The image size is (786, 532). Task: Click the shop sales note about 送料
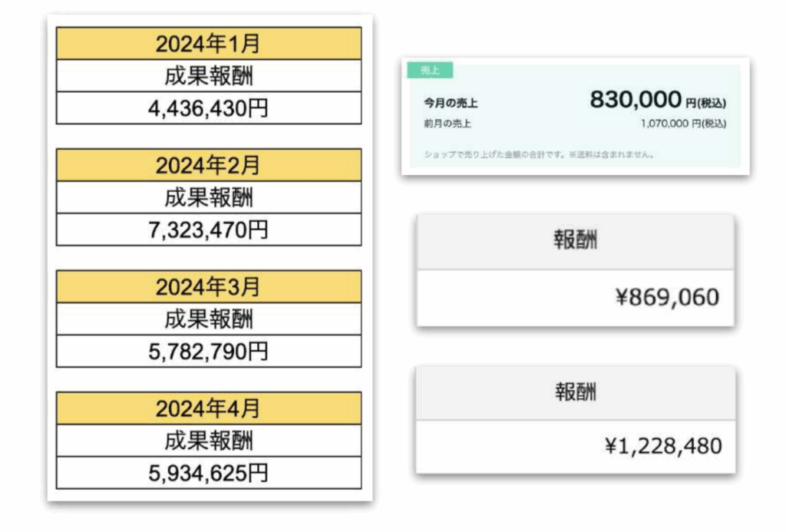coord(539,154)
